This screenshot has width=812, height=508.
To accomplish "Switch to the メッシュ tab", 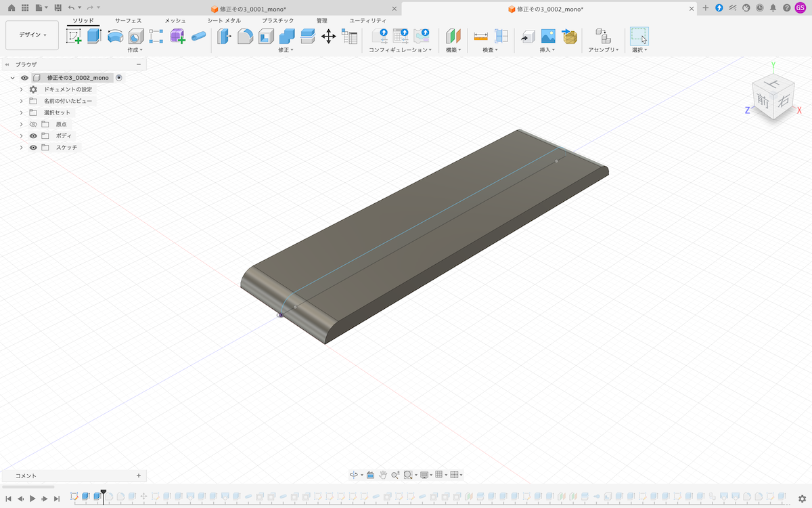I will tap(175, 21).
